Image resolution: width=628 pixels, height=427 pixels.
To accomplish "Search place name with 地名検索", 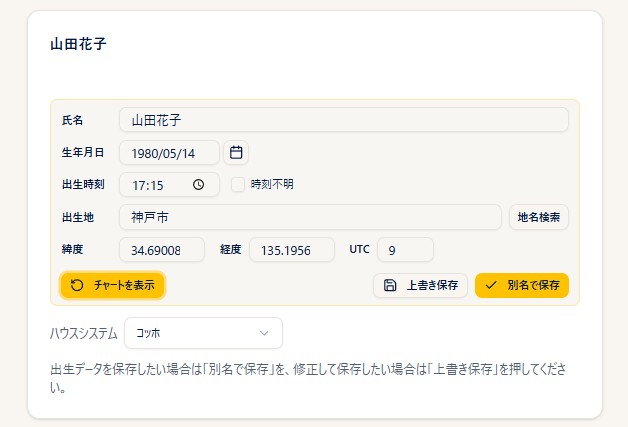I will coord(539,217).
